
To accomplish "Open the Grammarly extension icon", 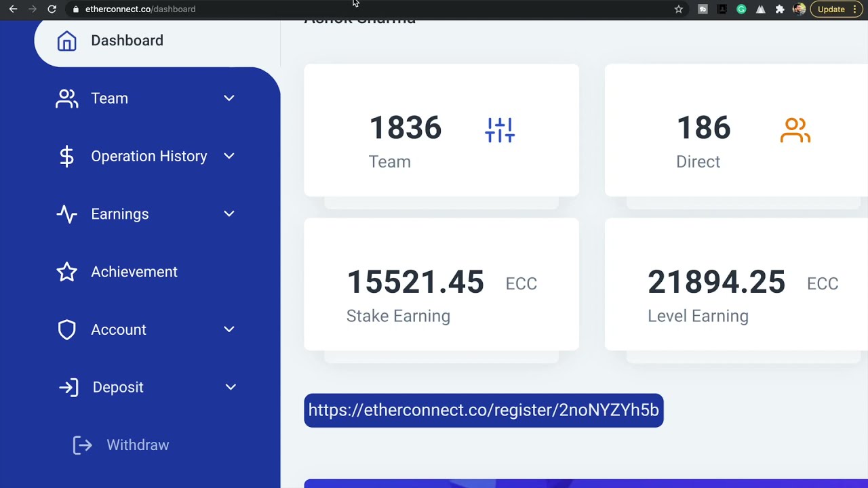I will click(x=741, y=9).
